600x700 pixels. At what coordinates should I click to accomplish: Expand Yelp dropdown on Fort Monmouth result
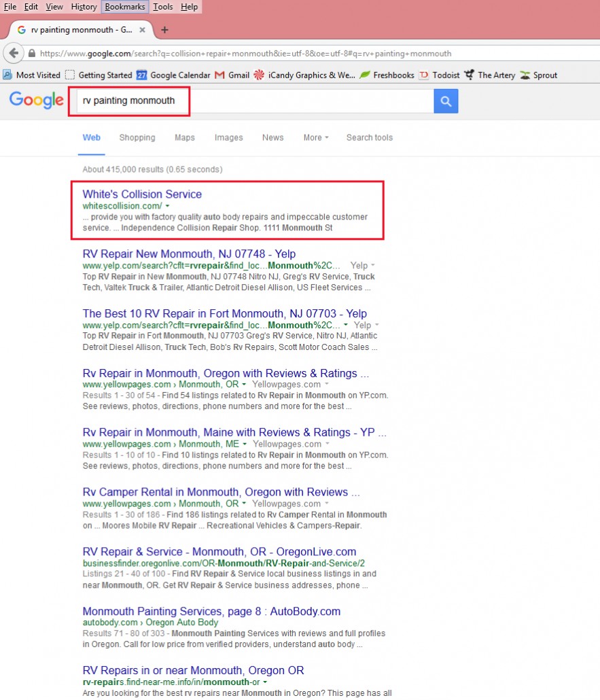click(x=377, y=325)
